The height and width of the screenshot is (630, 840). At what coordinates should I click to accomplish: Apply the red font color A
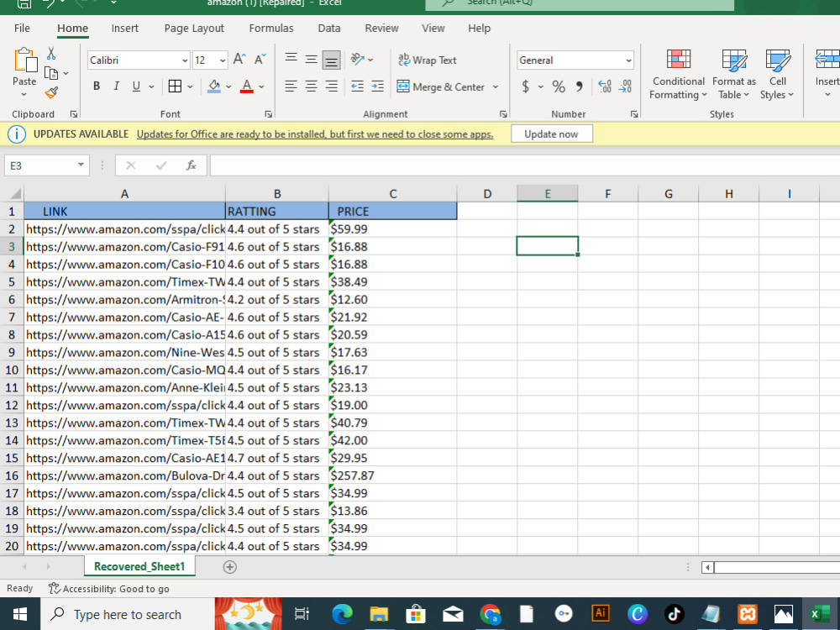pyautogui.click(x=247, y=87)
